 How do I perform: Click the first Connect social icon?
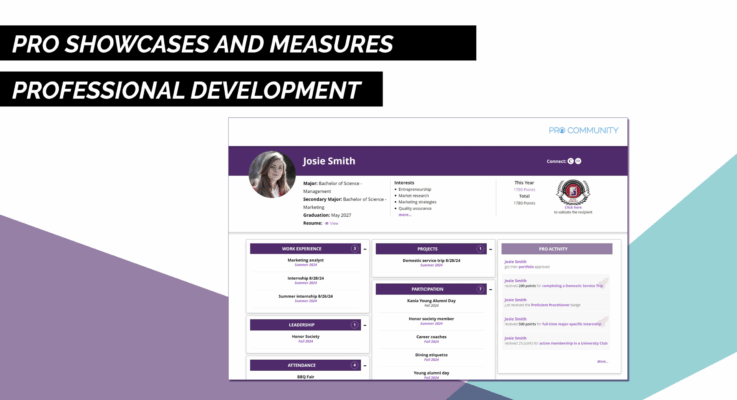(570, 160)
